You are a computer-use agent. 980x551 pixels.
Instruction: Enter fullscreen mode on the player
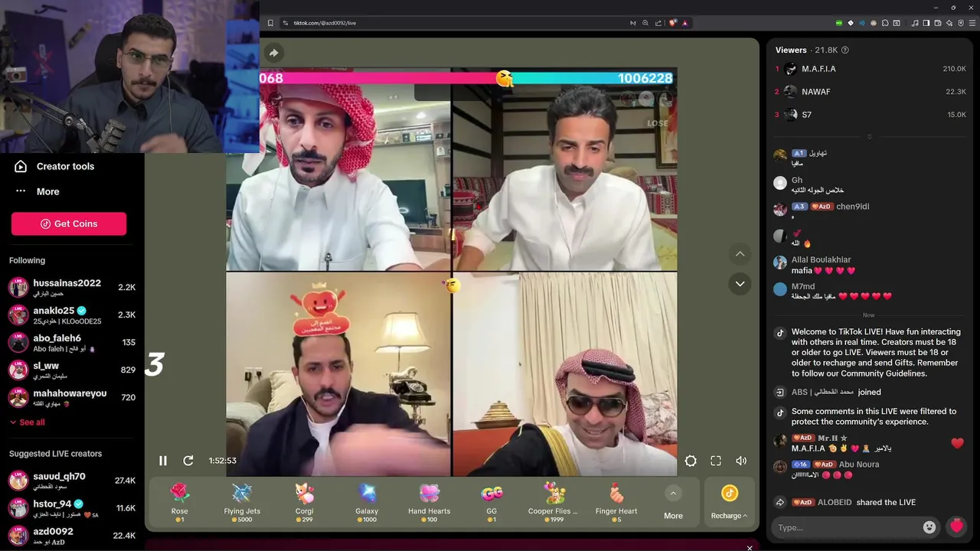pos(716,461)
